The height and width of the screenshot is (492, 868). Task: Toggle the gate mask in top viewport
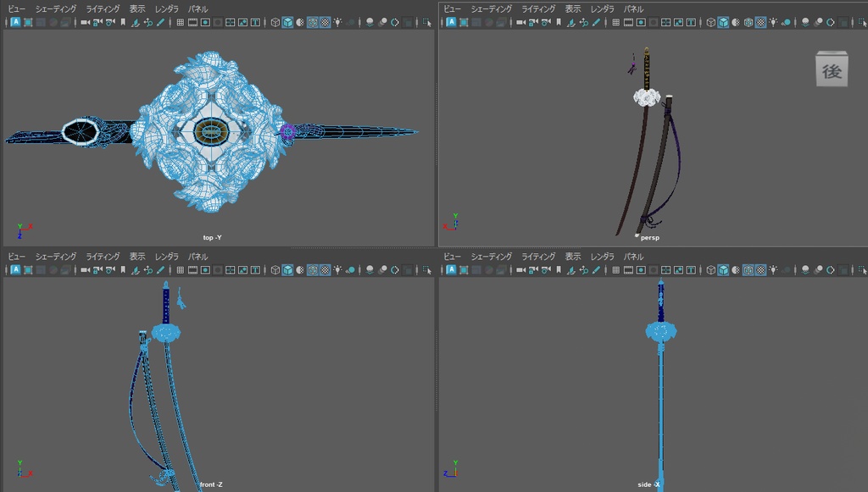(x=217, y=22)
